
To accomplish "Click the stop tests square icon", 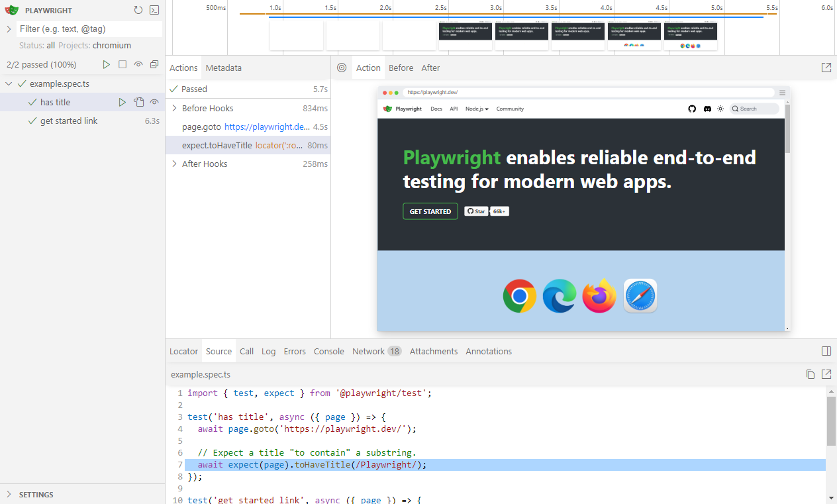I will point(123,64).
